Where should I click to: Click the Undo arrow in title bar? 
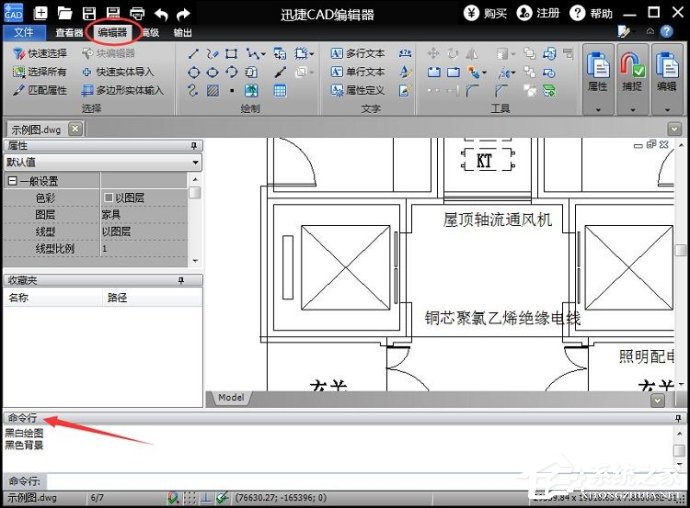coord(161,14)
